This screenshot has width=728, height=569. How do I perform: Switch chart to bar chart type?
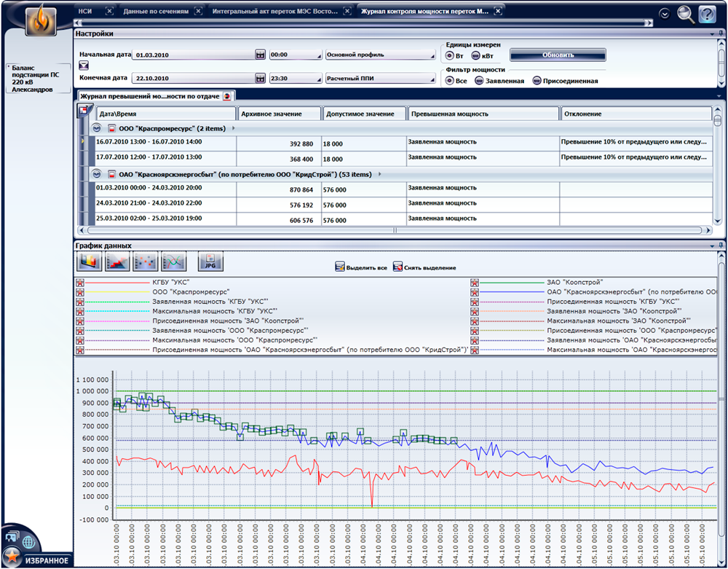point(89,262)
